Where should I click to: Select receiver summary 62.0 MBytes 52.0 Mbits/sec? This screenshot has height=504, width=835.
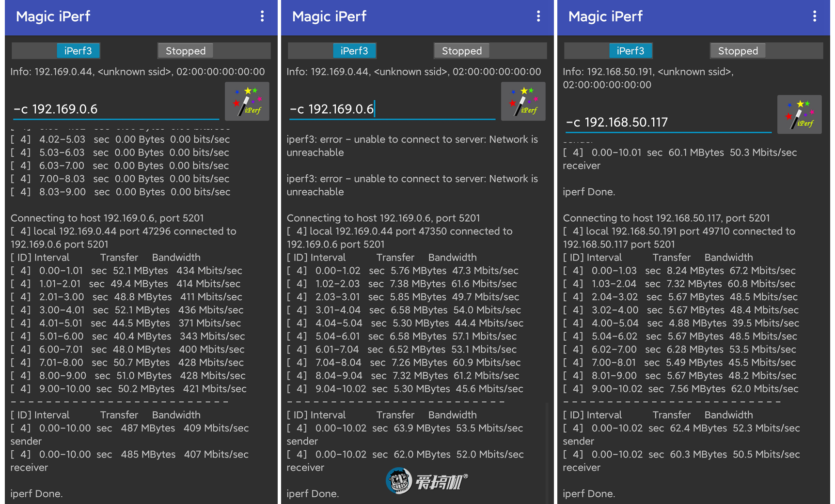click(405, 461)
